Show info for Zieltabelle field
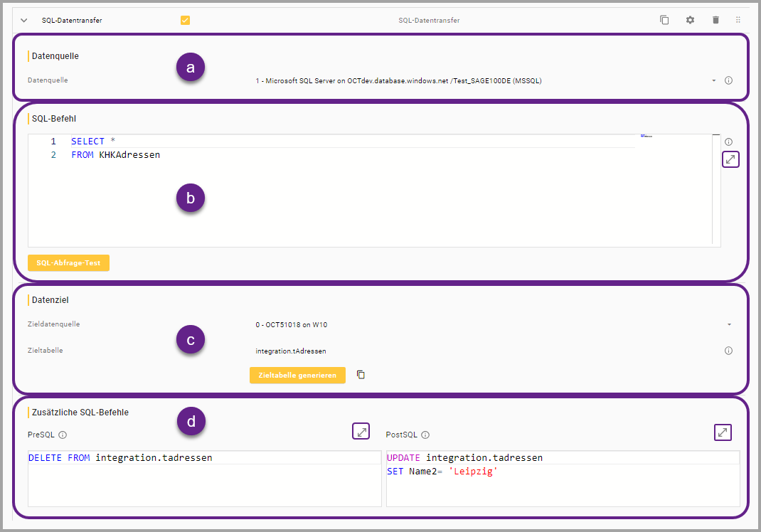The image size is (761, 532). (728, 351)
